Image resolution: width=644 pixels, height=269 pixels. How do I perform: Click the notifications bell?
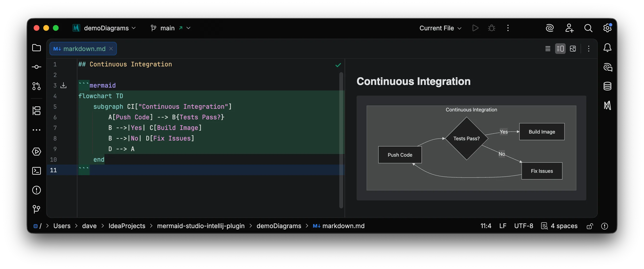607,48
